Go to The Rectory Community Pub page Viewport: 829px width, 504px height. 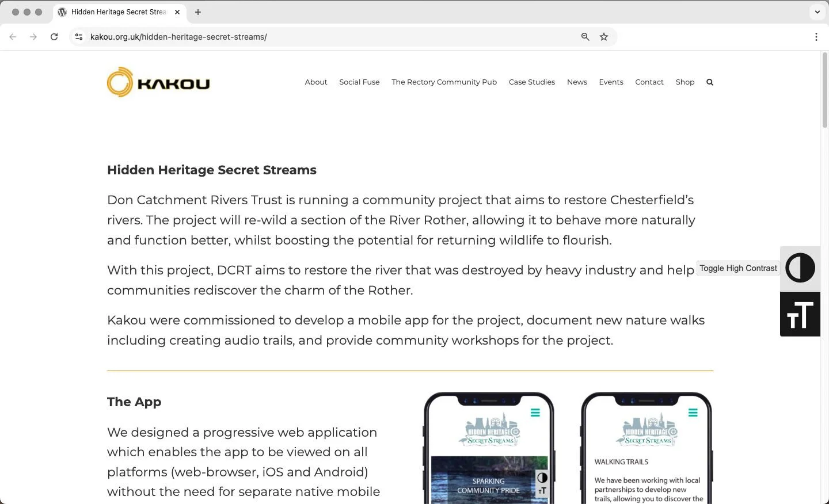(x=444, y=82)
